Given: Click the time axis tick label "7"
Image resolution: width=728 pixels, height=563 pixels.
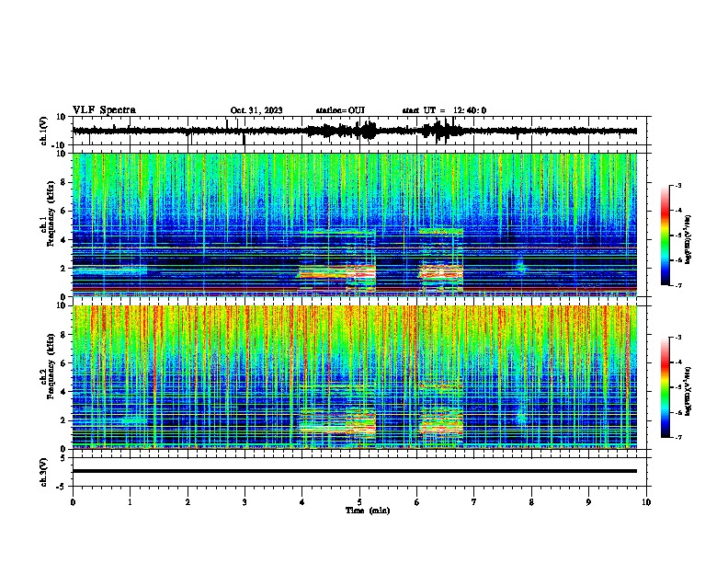Looking at the screenshot, I should pos(474,502).
